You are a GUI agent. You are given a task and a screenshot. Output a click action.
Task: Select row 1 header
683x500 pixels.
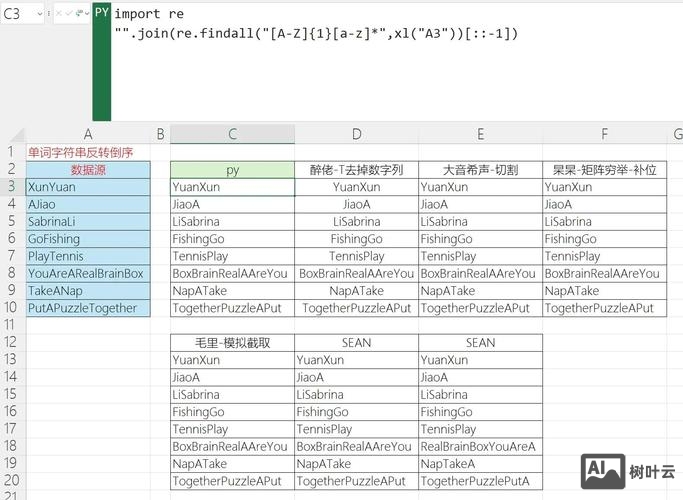(12, 152)
